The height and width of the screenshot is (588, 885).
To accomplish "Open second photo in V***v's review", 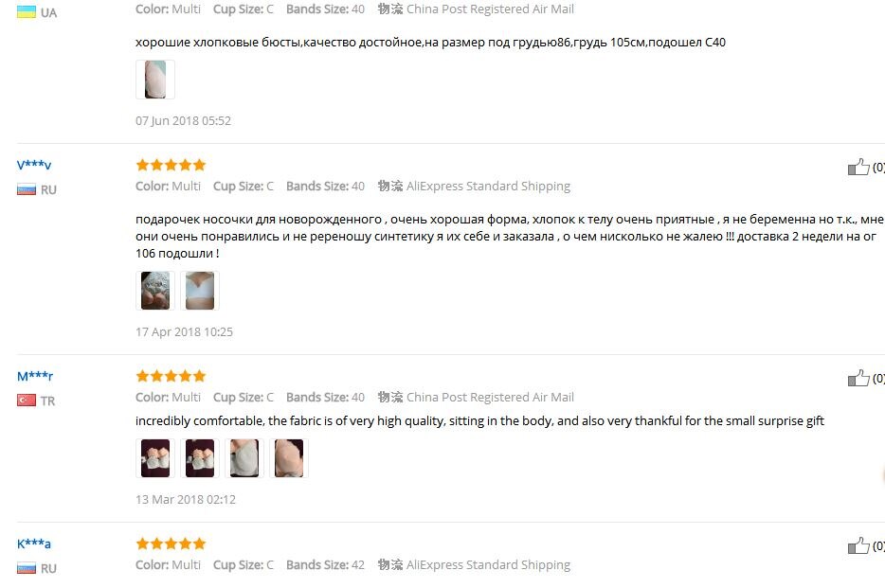I will [200, 291].
